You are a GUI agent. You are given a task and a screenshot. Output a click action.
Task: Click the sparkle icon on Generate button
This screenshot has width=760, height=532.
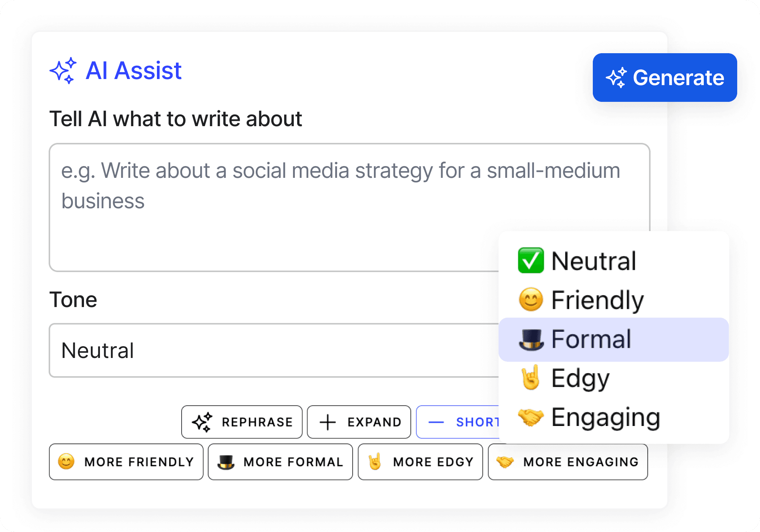coord(616,78)
